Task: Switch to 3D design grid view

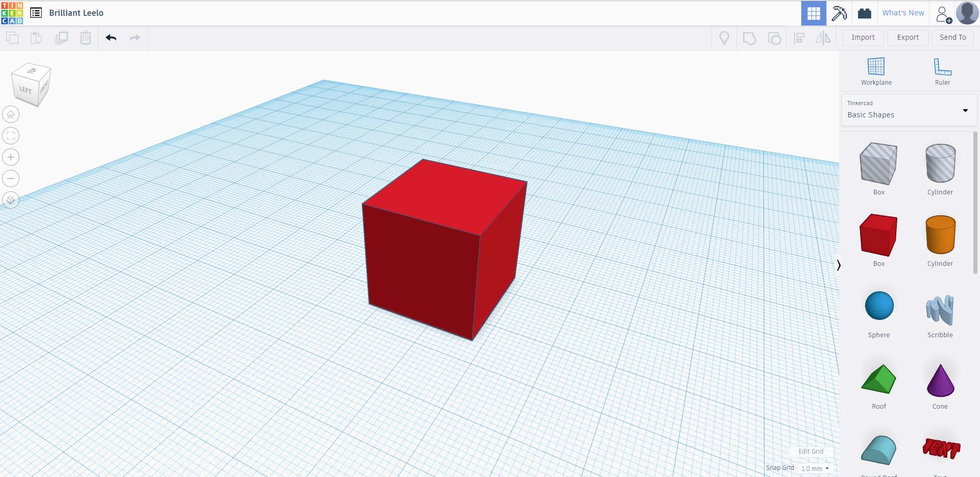Action: pos(814,13)
